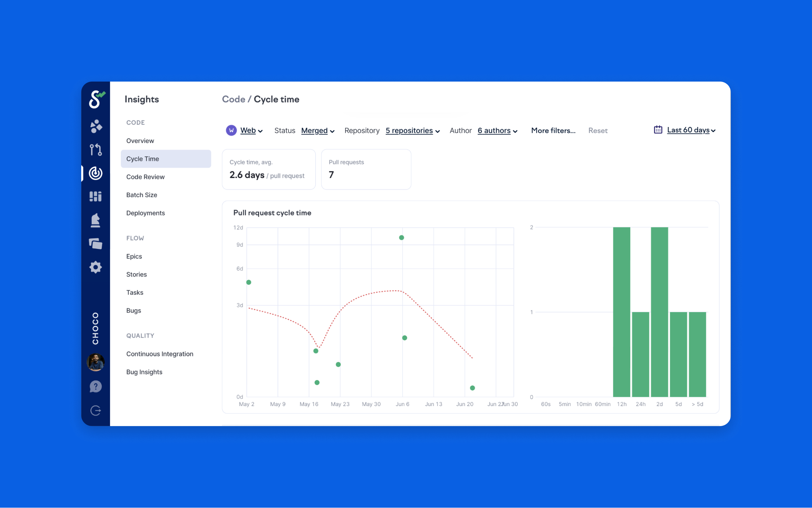Click the More filters button
The width and height of the screenshot is (812, 508).
(553, 131)
